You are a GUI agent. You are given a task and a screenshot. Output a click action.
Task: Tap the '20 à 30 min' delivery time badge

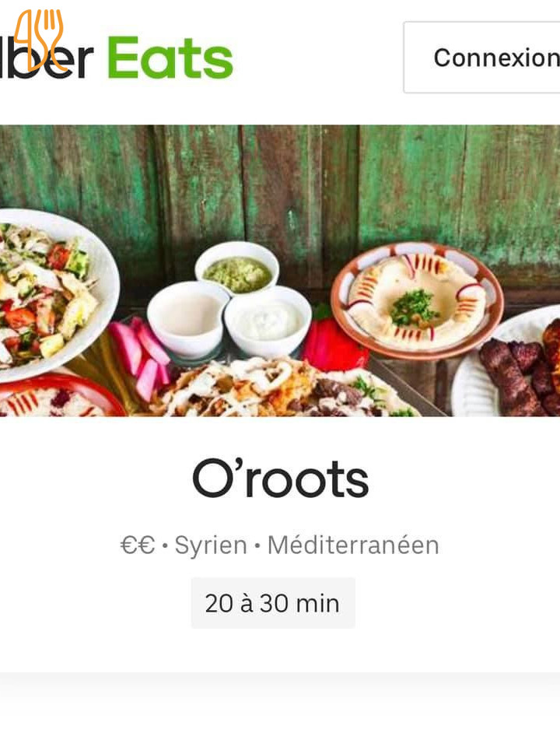point(273,603)
